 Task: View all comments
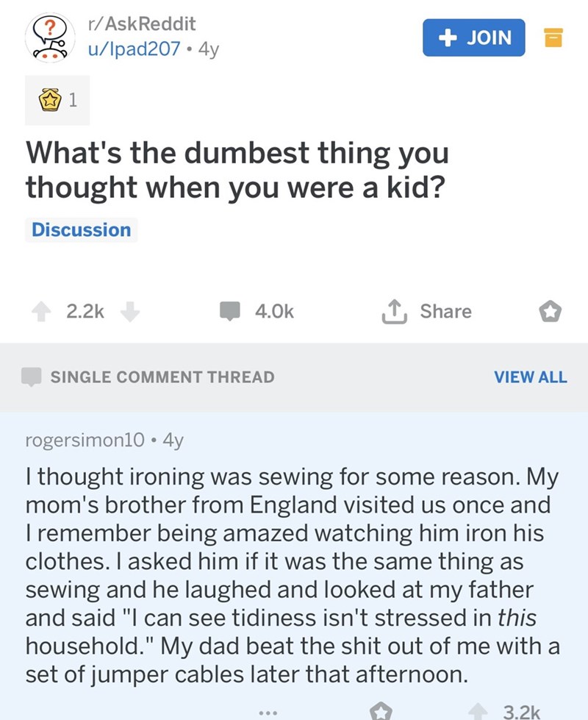click(530, 377)
